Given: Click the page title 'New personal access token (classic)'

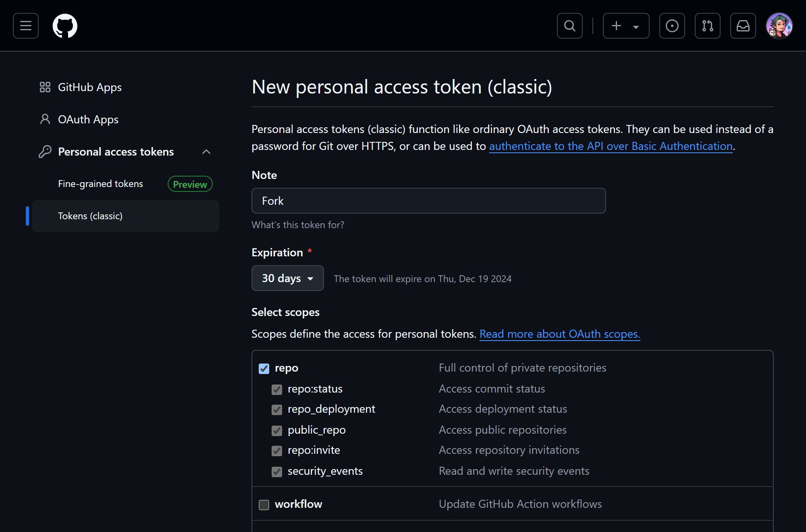Looking at the screenshot, I should 402,87.
